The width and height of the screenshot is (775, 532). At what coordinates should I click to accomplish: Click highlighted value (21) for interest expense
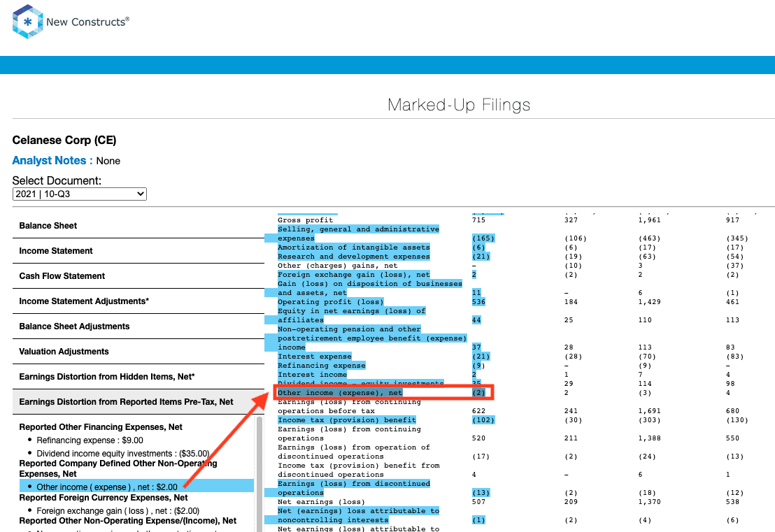(481, 357)
